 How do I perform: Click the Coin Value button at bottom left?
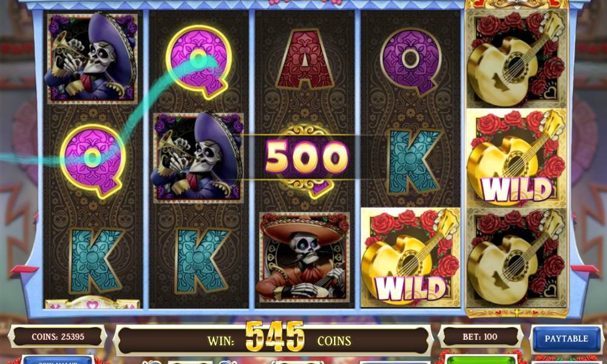[57, 360]
